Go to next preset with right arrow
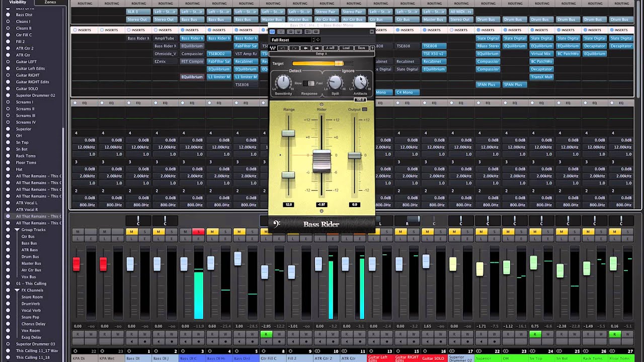This screenshot has width=644, height=362. coord(317,48)
